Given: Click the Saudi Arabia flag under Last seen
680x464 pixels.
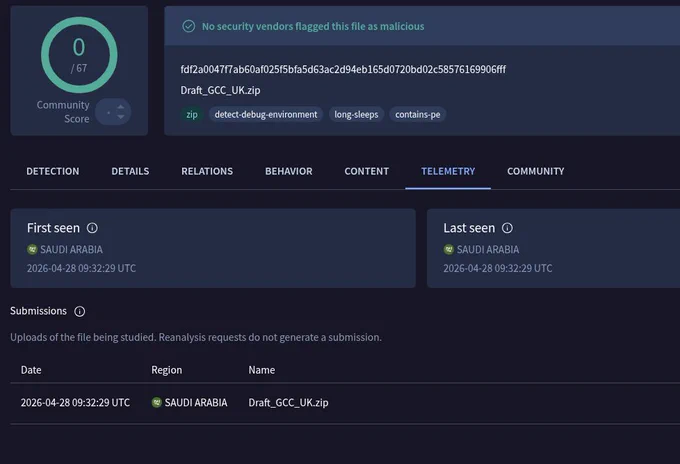Looking at the screenshot, I should 448,249.
